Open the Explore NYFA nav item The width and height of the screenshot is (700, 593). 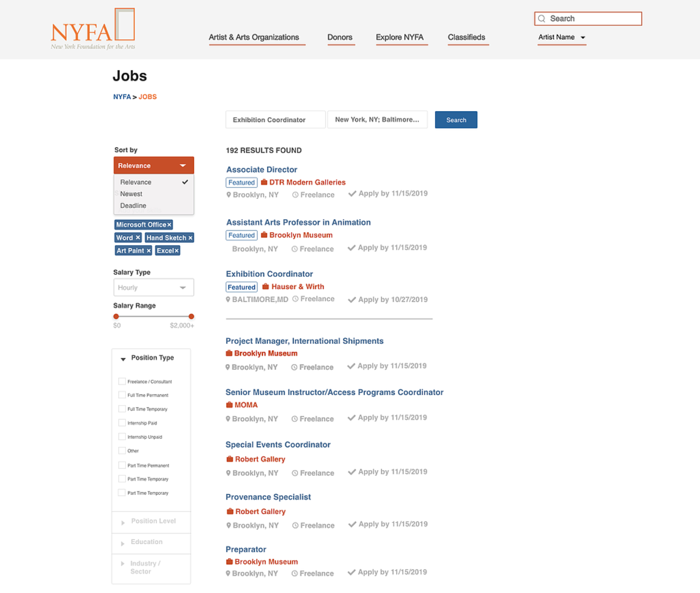click(400, 38)
